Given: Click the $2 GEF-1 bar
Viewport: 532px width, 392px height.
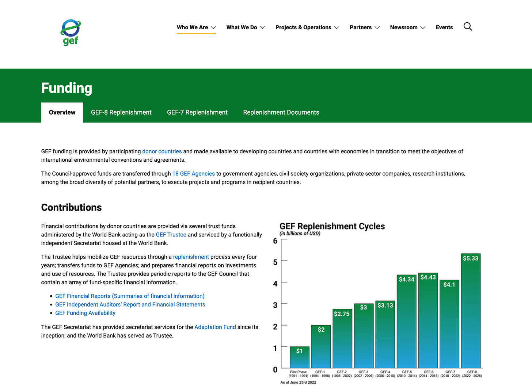Looking at the screenshot, I should [x=321, y=346].
